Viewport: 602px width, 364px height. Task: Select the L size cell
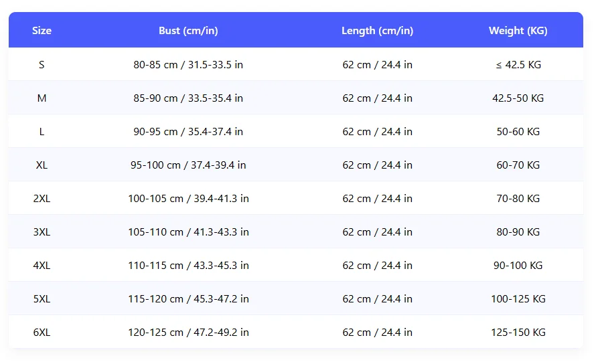click(42, 132)
